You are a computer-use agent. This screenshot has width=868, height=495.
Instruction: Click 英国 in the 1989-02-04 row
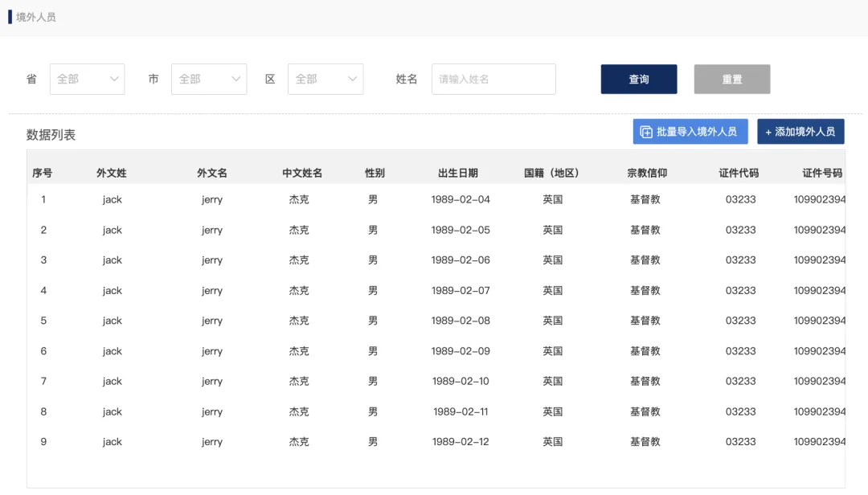click(x=552, y=199)
